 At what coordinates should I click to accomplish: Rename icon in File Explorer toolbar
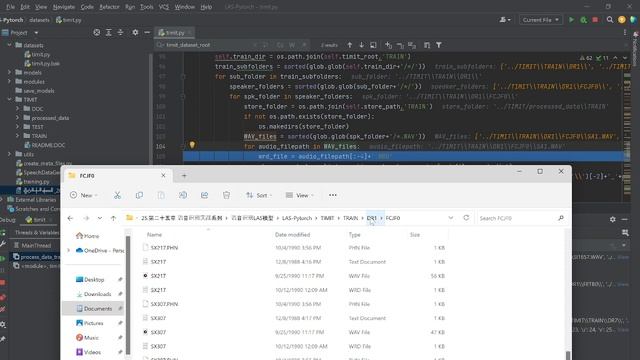tap(183, 195)
